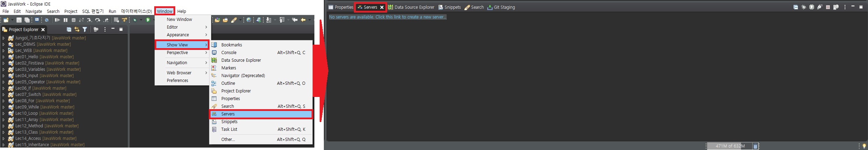Expand the Lec13_Class project tree node
This screenshot has height=150, width=868.
click(x=3, y=132)
